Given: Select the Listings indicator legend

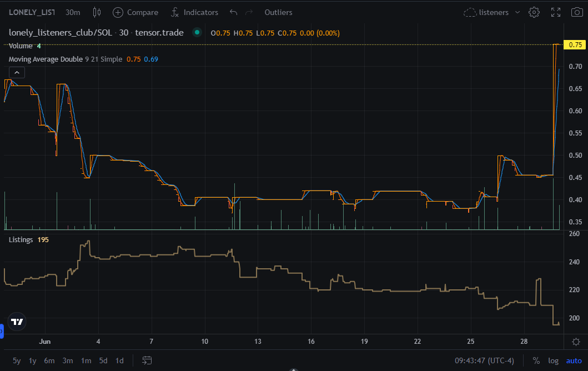Looking at the screenshot, I should (21, 240).
